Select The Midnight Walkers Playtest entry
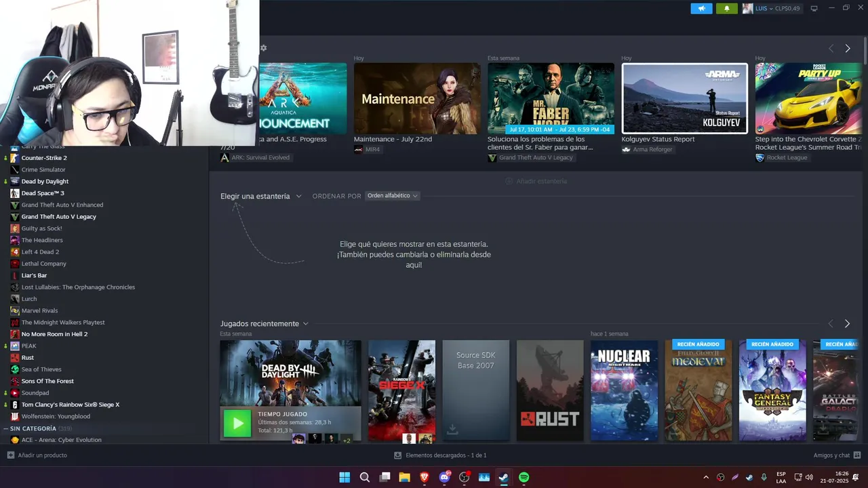The image size is (868, 488). tap(63, 323)
